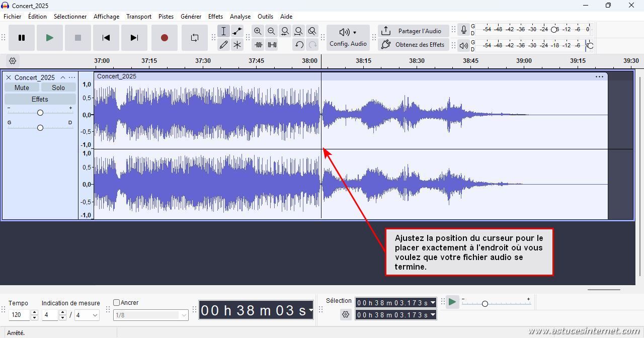Select the Draw pencil tool
644x338 pixels.
223,45
